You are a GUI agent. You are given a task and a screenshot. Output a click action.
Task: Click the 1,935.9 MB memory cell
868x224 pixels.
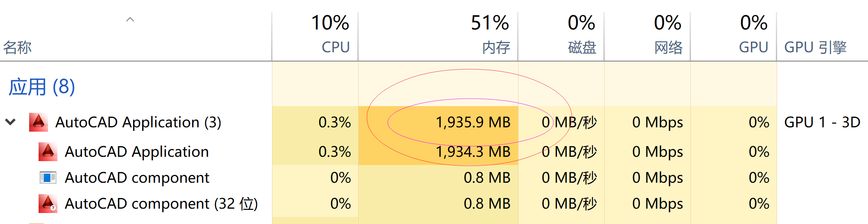[473, 122]
